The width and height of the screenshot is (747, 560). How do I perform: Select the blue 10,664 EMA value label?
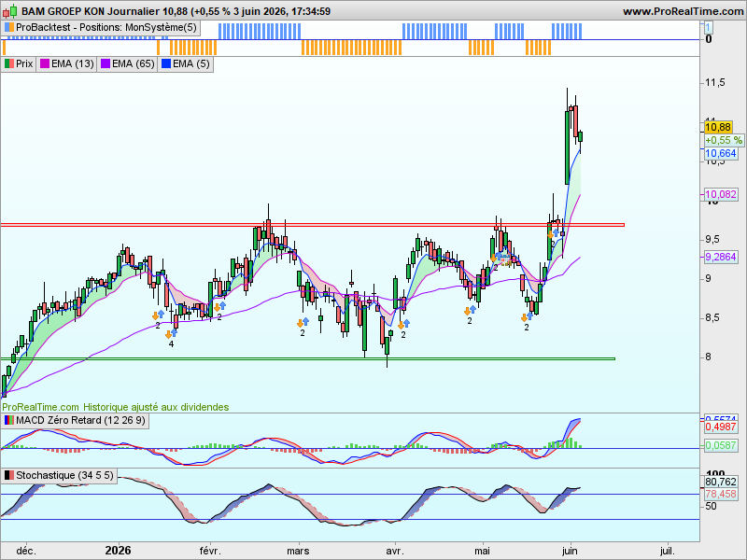click(720, 153)
